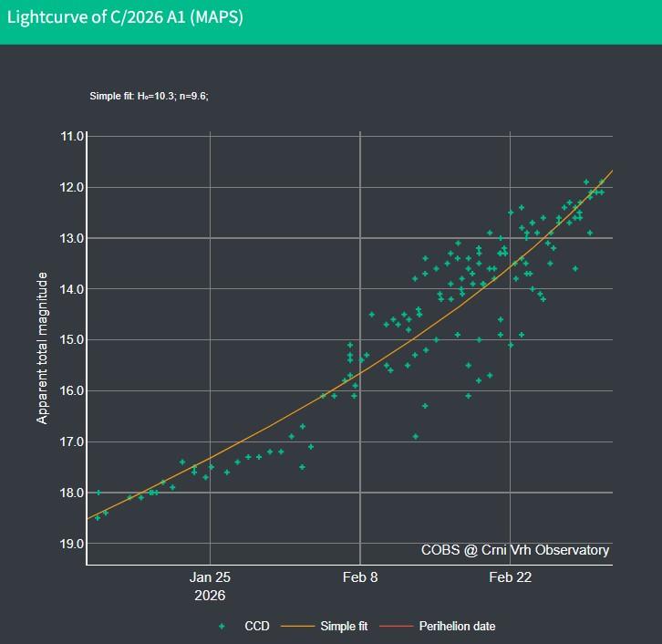Click the 14.0 y-axis tick label
Screen dimensions: 662x644
[x=72, y=289]
